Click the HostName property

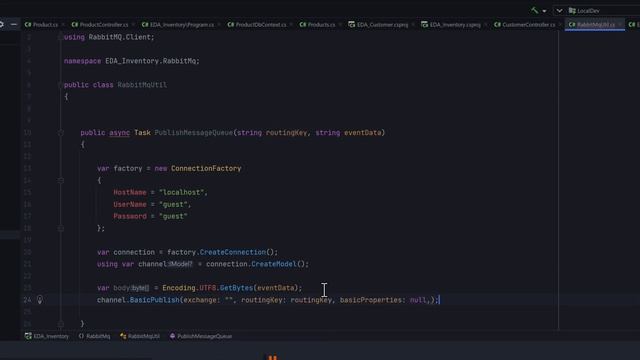(130, 192)
